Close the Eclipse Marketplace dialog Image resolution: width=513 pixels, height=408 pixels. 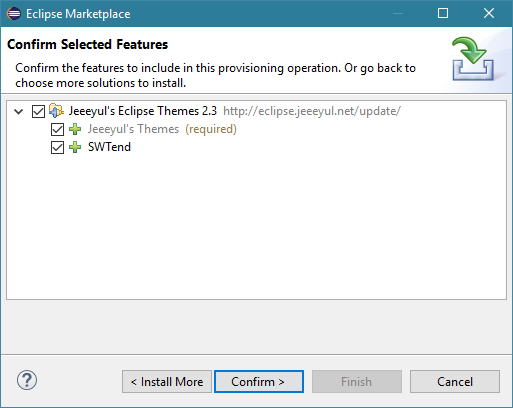click(489, 13)
